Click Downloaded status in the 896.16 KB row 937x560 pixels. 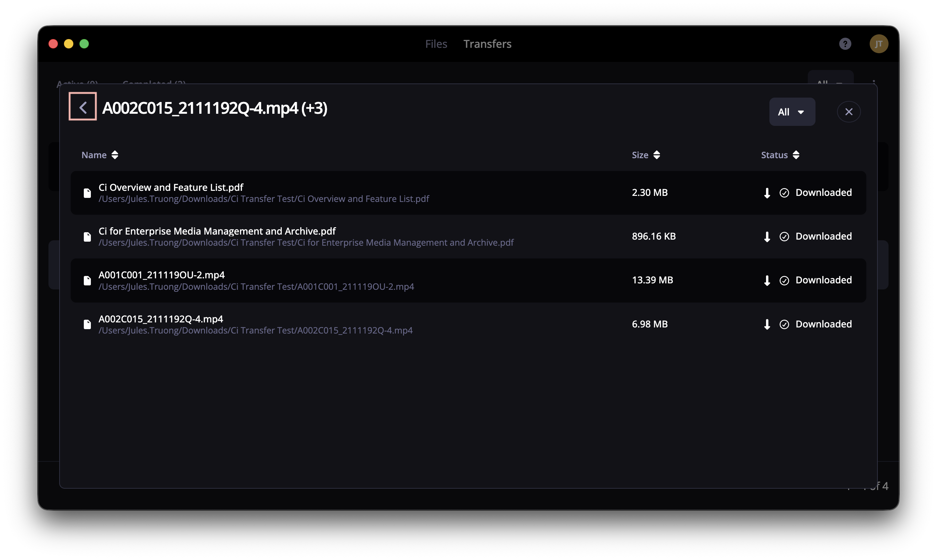point(824,237)
